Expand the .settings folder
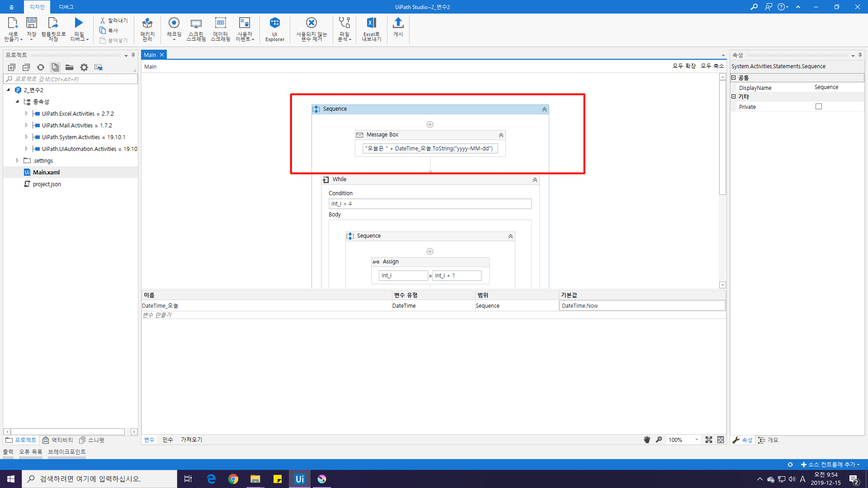868x488 pixels. click(17, 160)
